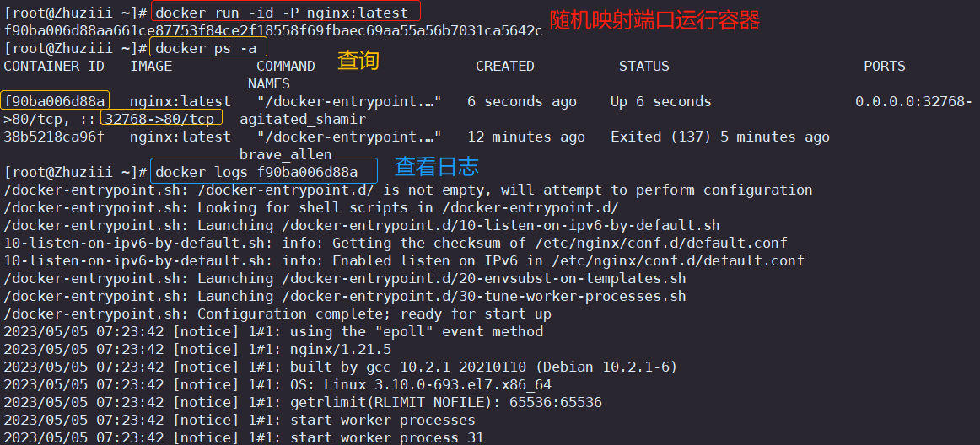Viewport: 980px width, 445px height.
Task: Click the 'nginx/1.21.5' log line
Action: tap(197, 349)
